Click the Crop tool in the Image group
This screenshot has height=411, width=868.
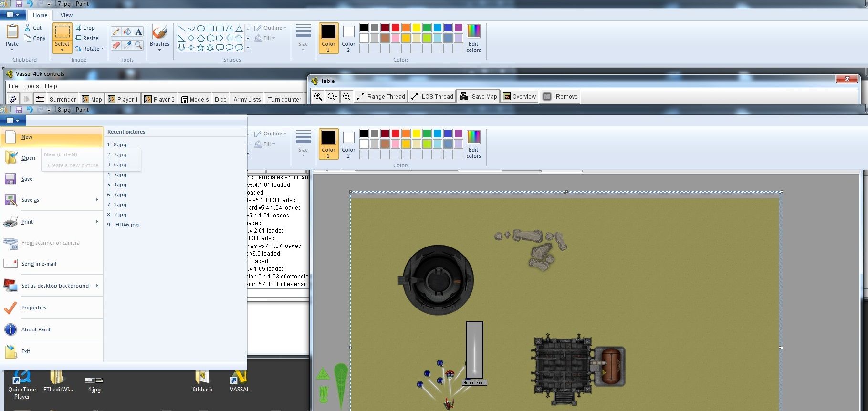point(85,28)
